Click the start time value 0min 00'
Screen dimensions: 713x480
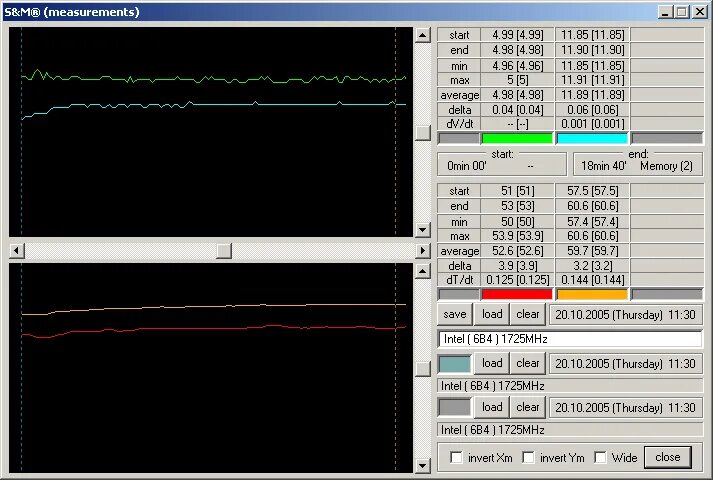tap(467, 166)
